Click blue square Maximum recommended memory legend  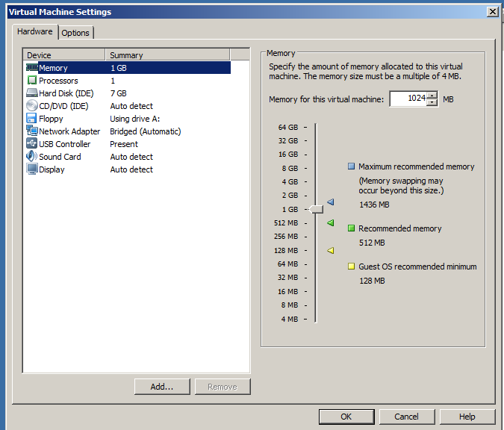click(352, 166)
